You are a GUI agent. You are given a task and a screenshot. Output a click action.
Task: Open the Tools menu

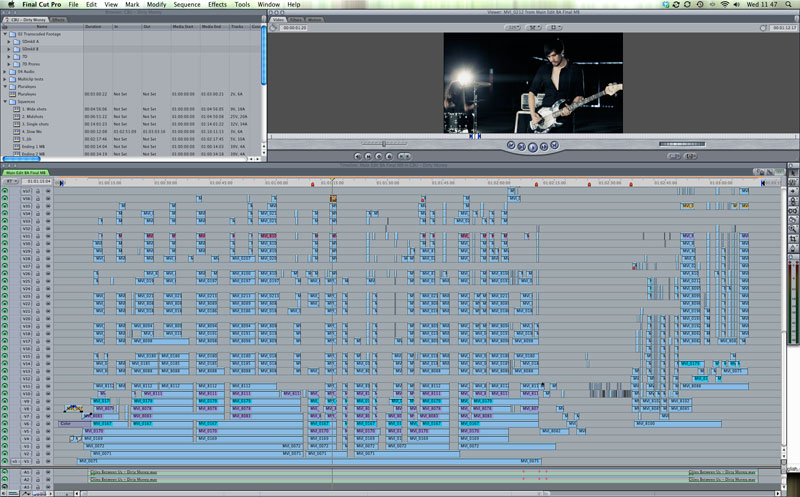click(242, 5)
